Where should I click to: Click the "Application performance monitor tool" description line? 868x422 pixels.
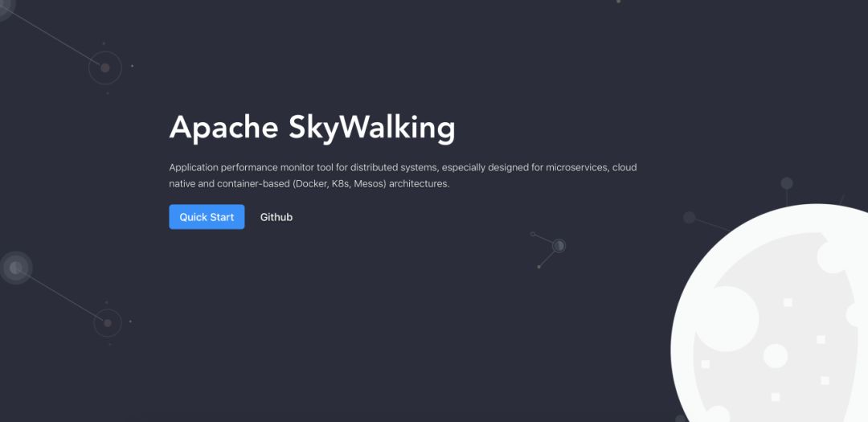coord(403,167)
